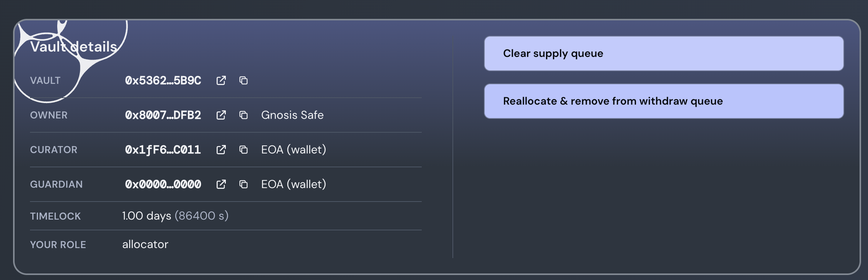Select the curator address text
The image size is (868, 280).
tap(163, 150)
